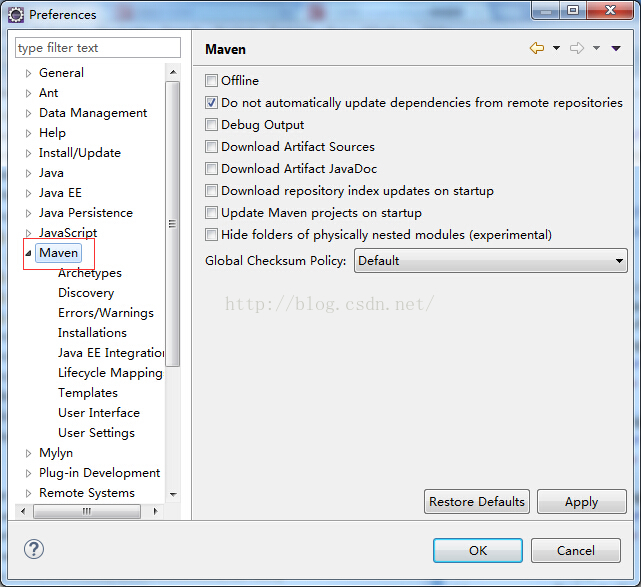Click the Restore Defaults button

point(477,502)
